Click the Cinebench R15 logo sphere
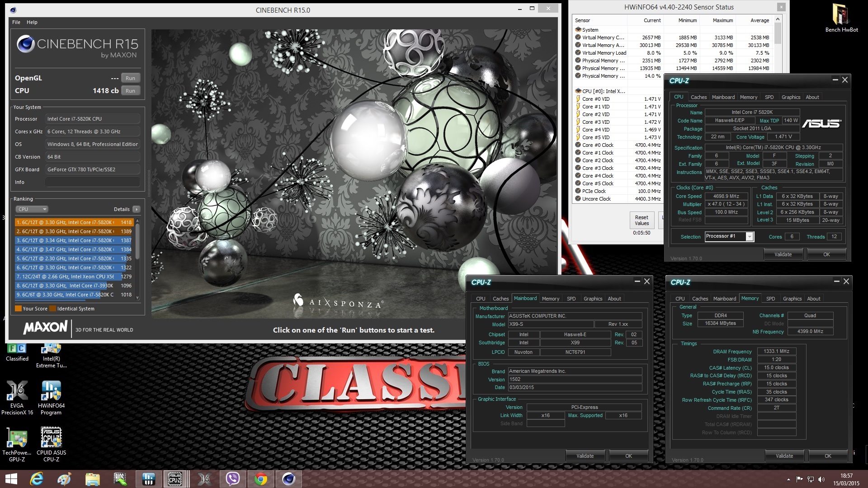Viewport: 868px width, 488px height. pyautogui.click(x=25, y=44)
